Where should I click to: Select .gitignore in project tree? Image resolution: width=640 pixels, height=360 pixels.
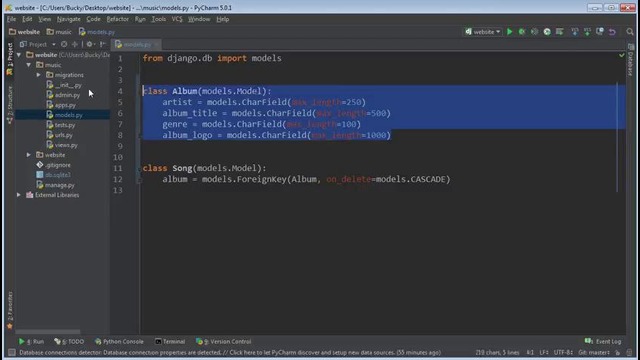(54, 165)
